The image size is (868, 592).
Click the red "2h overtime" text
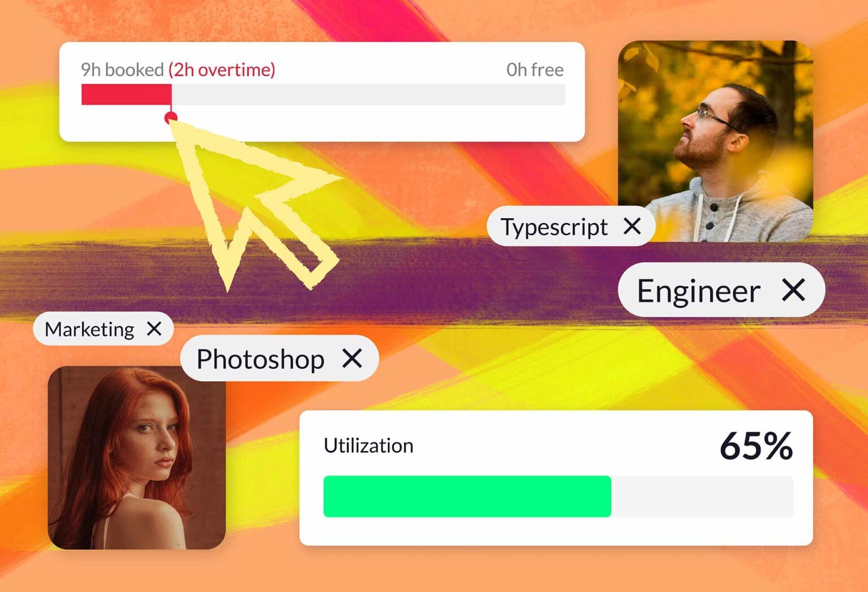click(x=222, y=69)
